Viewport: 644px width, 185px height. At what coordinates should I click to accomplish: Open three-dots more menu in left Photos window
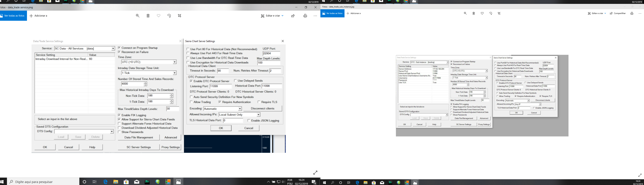315,16
